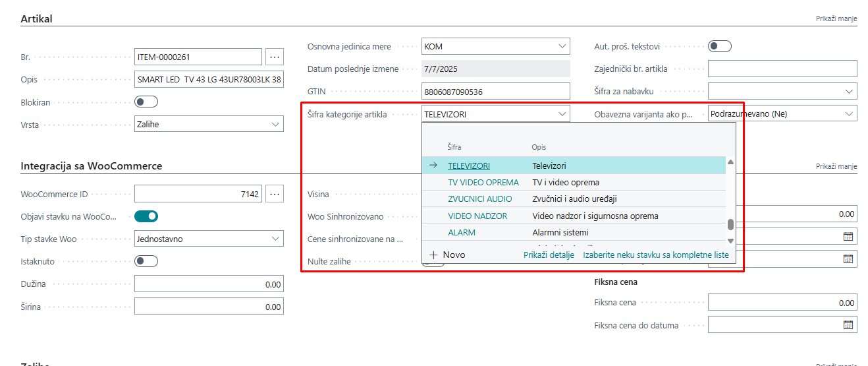Open the calendar picker for Fiksna cena do datuma
The image size is (868, 366).
(x=848, y=324)
